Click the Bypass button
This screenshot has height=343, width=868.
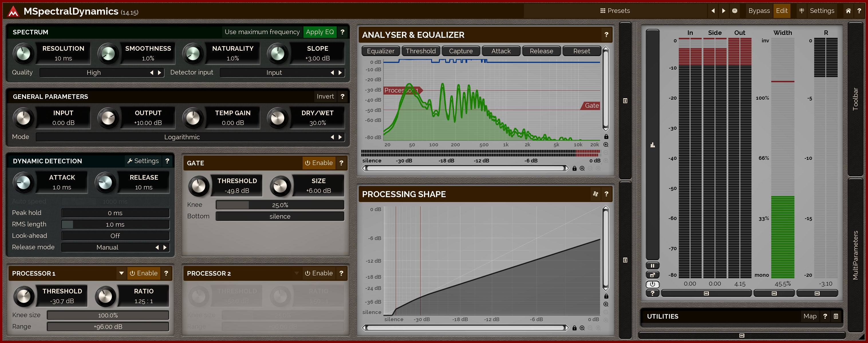pyautogui.click(x=759, y=11)
